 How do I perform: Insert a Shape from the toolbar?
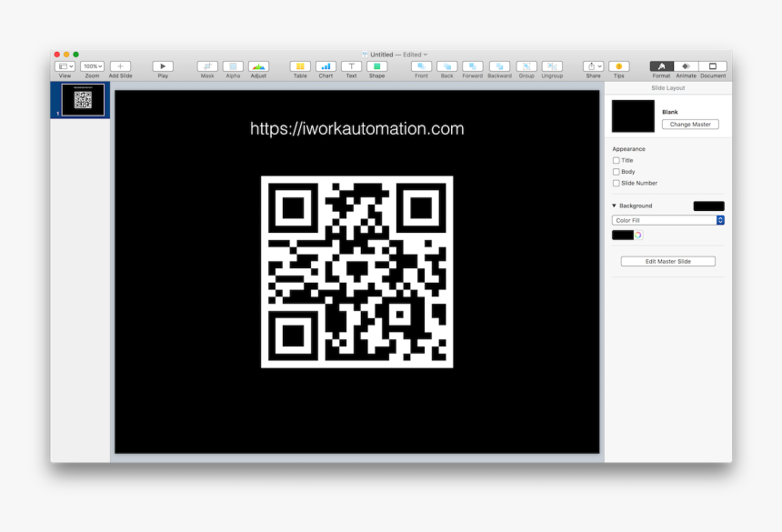click(x=377, y=66)
